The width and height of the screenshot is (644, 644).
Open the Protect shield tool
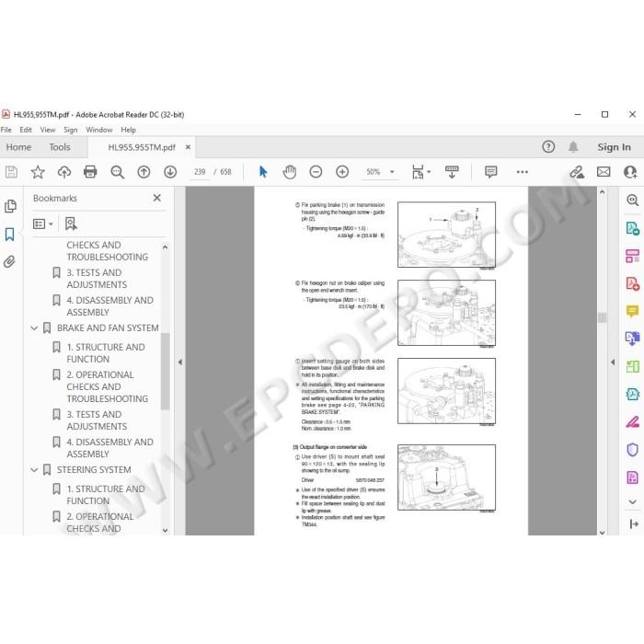pos(633,450)
